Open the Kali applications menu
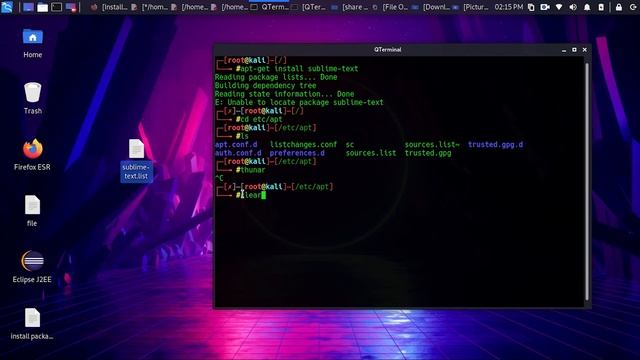640x360 pixels. [x=7, y=7]
